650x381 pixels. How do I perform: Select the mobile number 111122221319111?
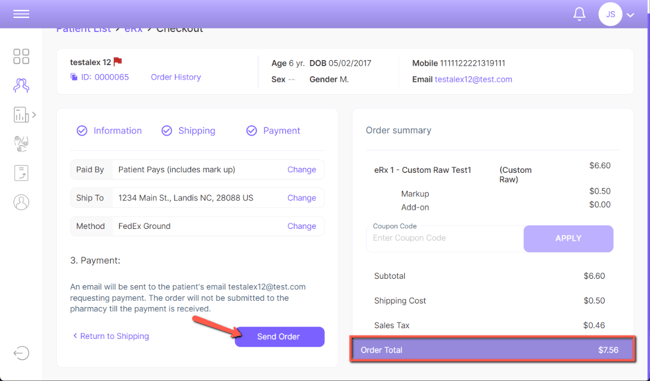[x=473, y=63]
